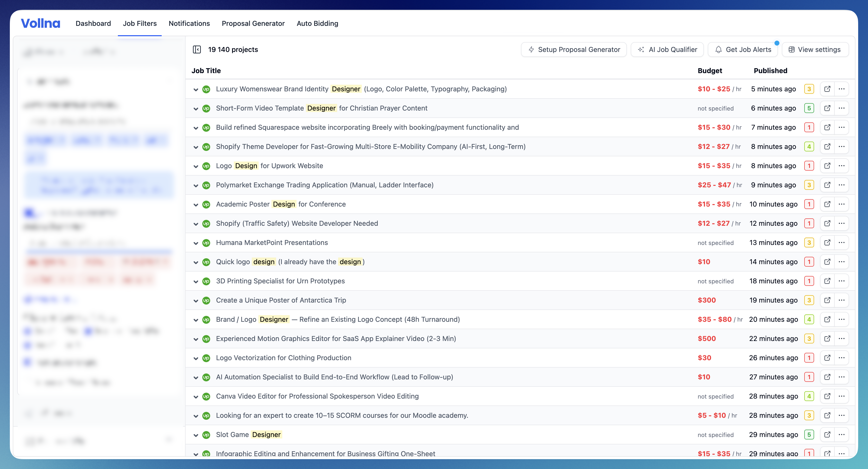Expand the Academic Poster Design for Conference row
The width and height of the screenshot is (868, 469).
point(196,204)
